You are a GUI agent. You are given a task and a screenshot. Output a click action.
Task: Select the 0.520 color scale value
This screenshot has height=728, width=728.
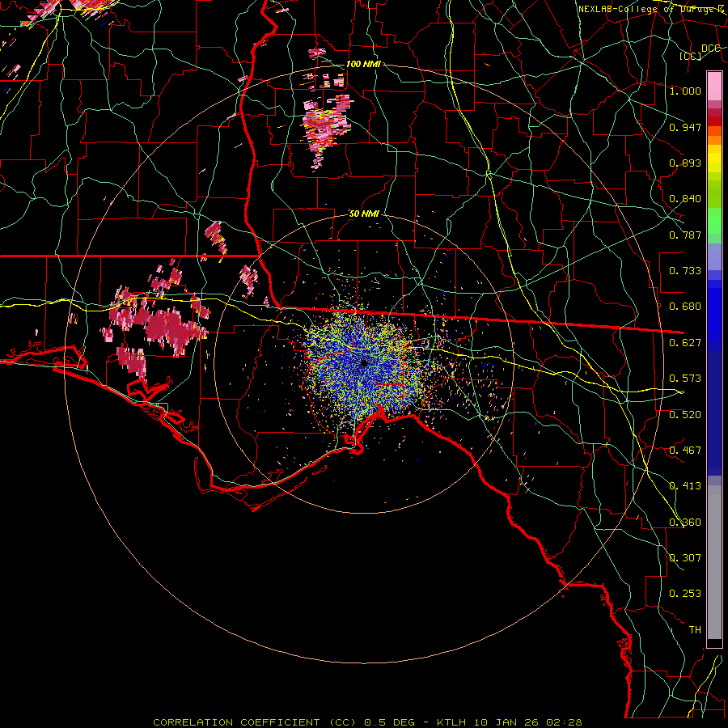tap(685, 415)
